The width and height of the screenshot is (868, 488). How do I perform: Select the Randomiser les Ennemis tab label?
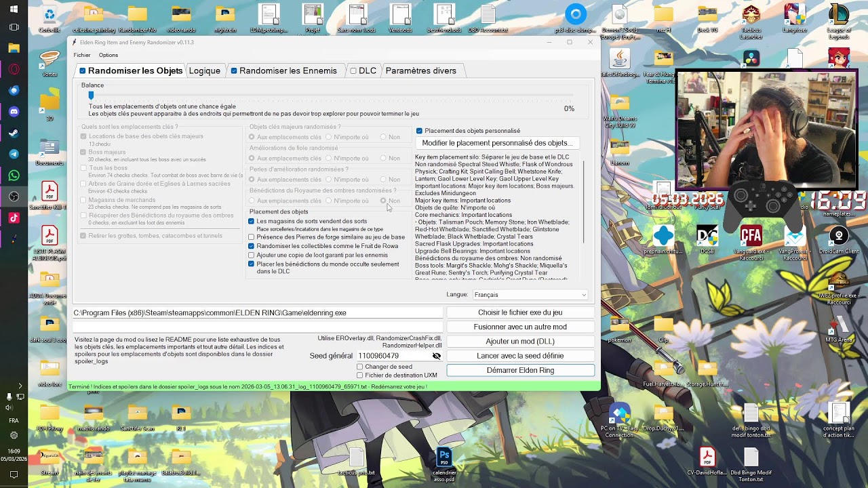pyautogui.click(x=288, y=70)
